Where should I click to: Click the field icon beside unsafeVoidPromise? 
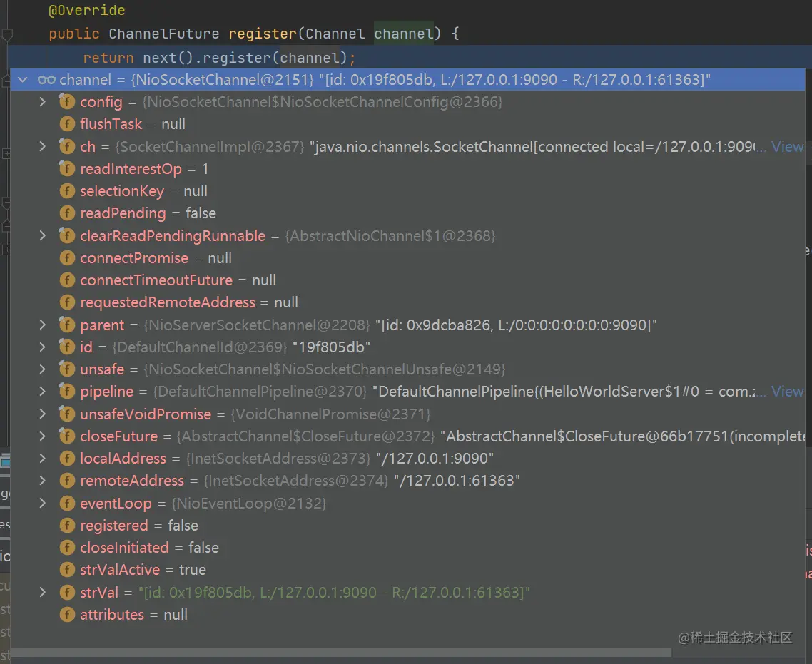67,414
